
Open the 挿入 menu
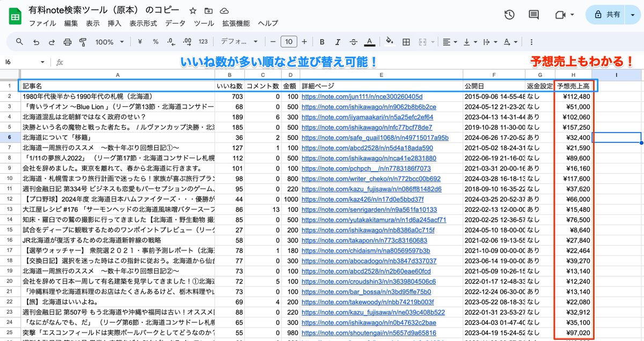(114, 24)
